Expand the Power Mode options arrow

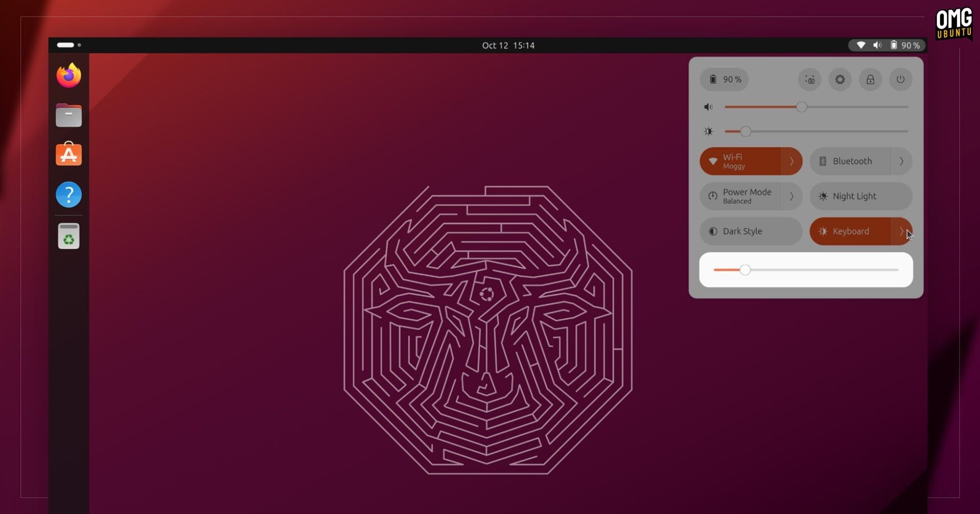(x=792, y=196)
